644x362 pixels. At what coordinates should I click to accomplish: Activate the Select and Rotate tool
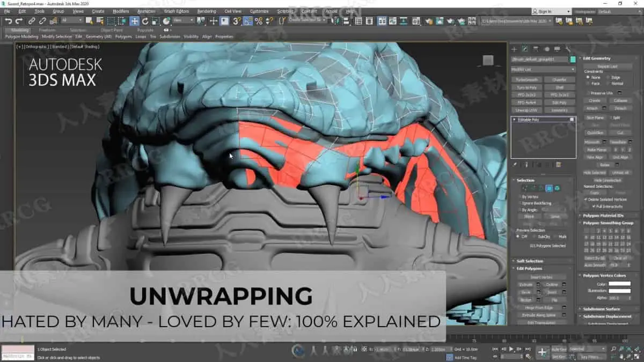[x=145, y=21]
